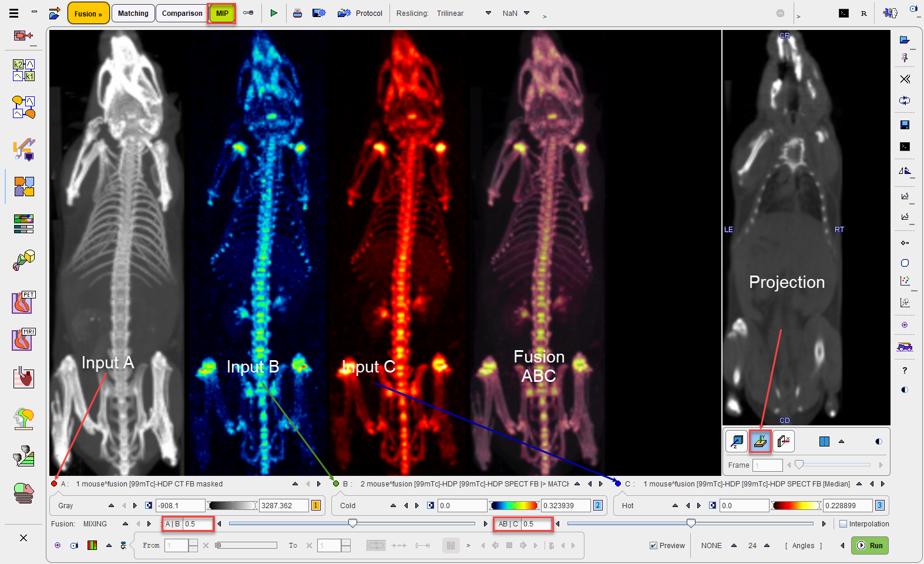Adjust the AB|C fusion mixing slider
Image resolution: width=924 pixels, height=564 pixels.
pyautogui.click(x=691, y=523)
